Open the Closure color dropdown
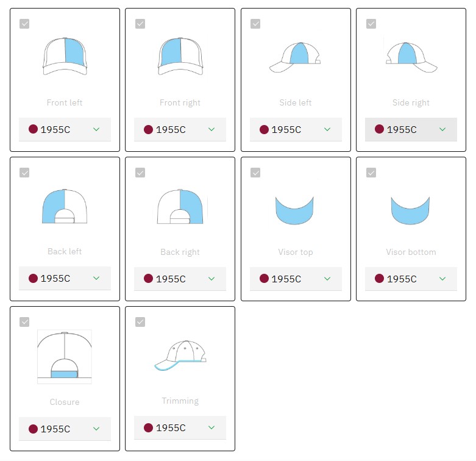 point(65,429)
